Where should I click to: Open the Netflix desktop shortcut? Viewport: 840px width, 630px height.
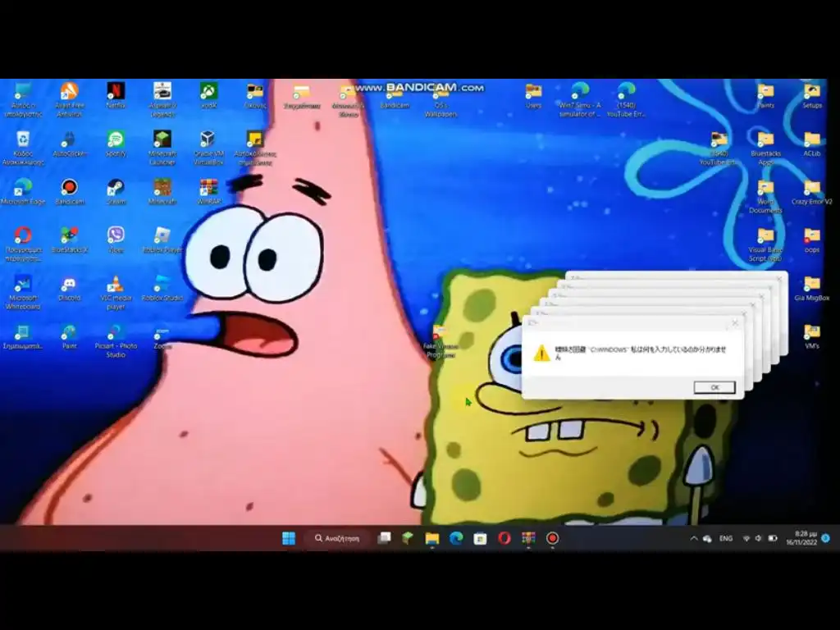pyautogui.click(x=116, y=95)
